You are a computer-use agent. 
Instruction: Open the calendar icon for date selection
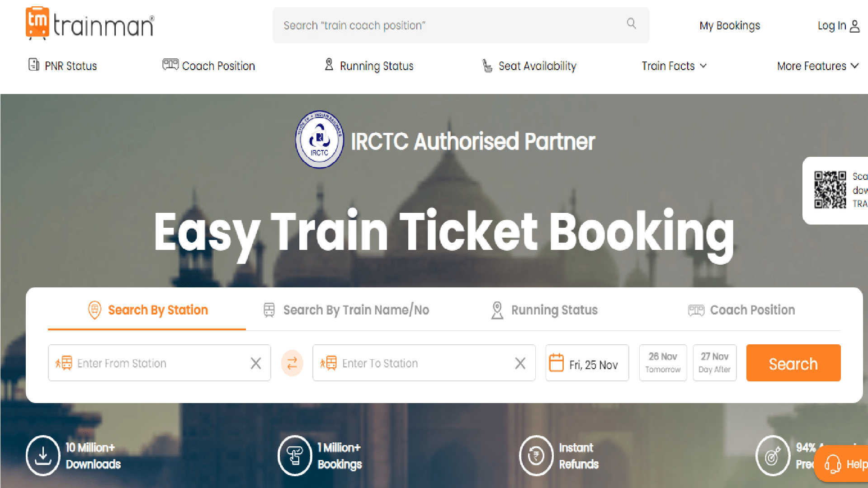coord(557,362)
